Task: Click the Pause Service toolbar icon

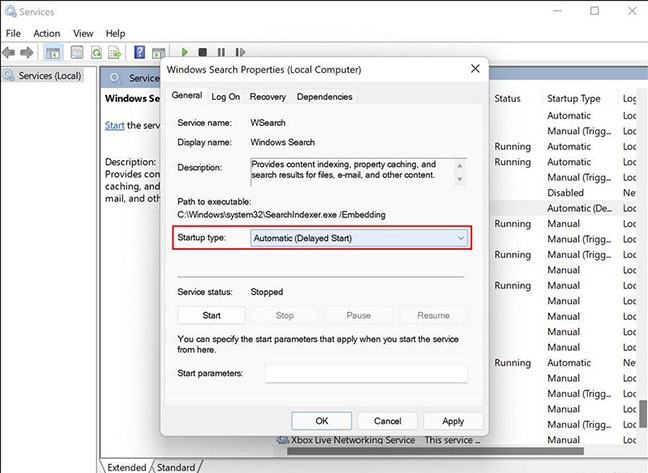Action: point(220,52)
